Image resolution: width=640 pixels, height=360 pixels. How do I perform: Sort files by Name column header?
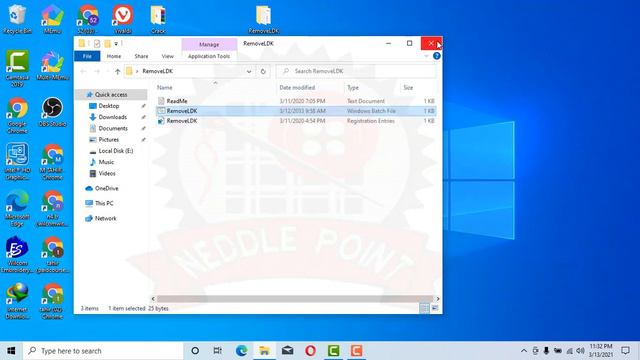[x=164, y=87]
